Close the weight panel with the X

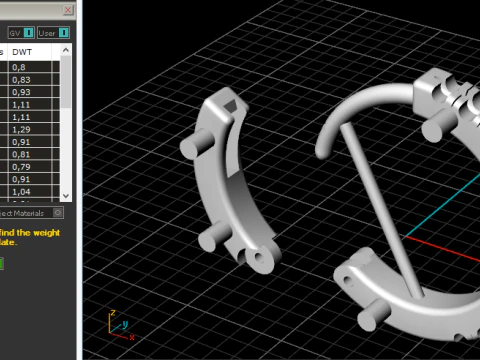coord(68,10)
